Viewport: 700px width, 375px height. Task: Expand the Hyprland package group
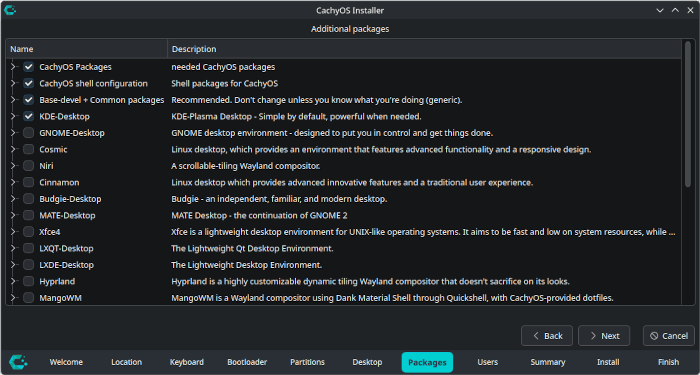click(x=12, y=281)
